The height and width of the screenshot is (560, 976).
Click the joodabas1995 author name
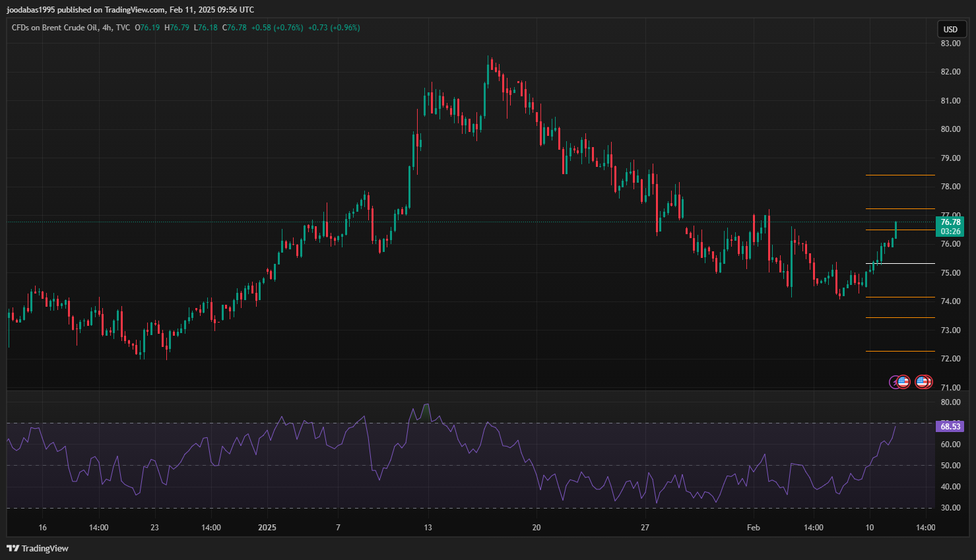(x=30, y=10)
